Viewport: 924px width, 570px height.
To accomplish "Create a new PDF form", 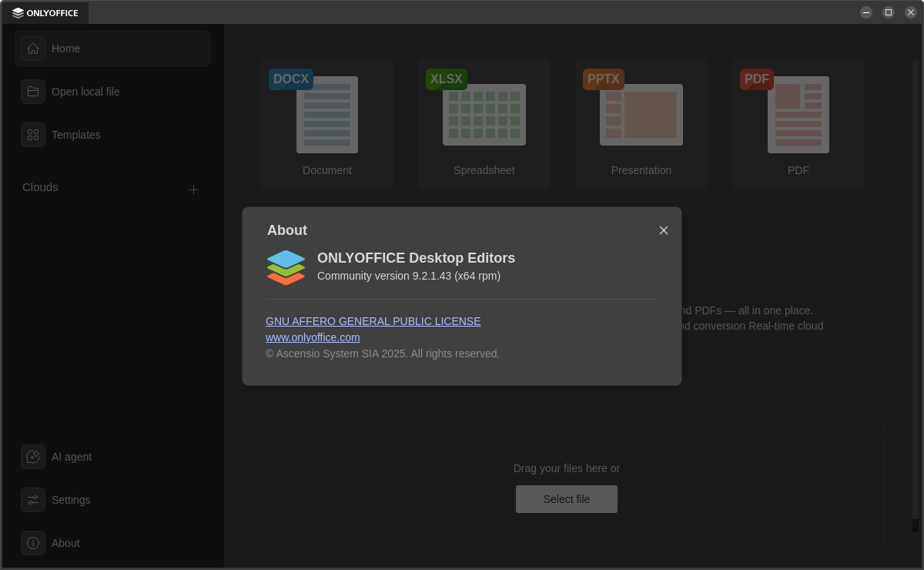I will click(x=798, y=123).
